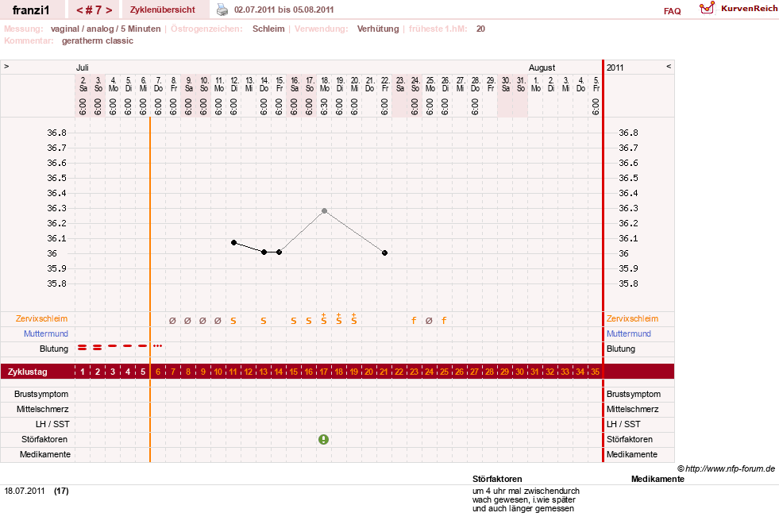779x532 pixels.
Task: Click date header 2. Sa
Action: coord(83,84)
